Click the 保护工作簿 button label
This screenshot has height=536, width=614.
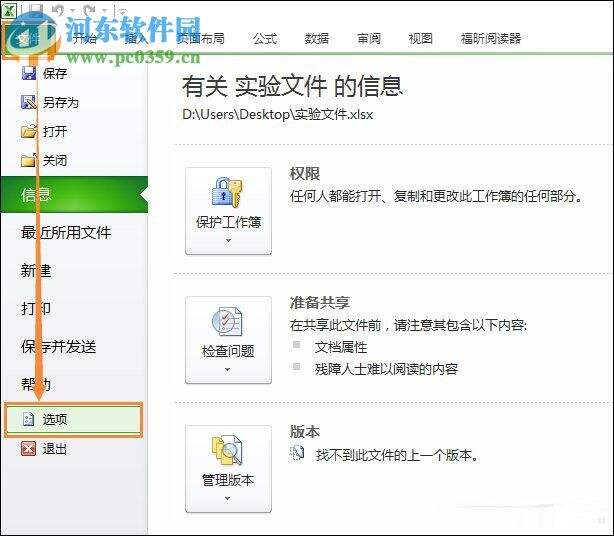point(229,222)
